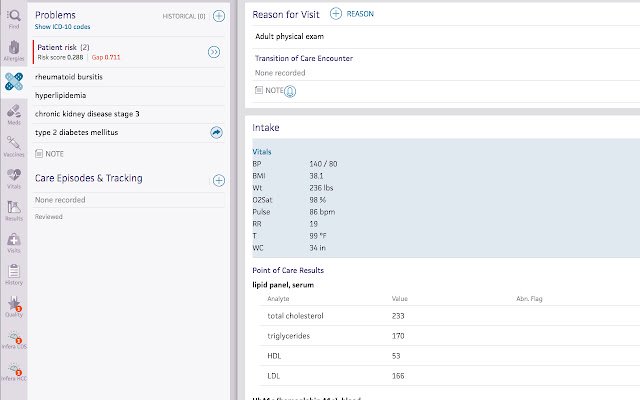
Task: Open HISTORICAL (0) problems
Action: pos(184,16)
